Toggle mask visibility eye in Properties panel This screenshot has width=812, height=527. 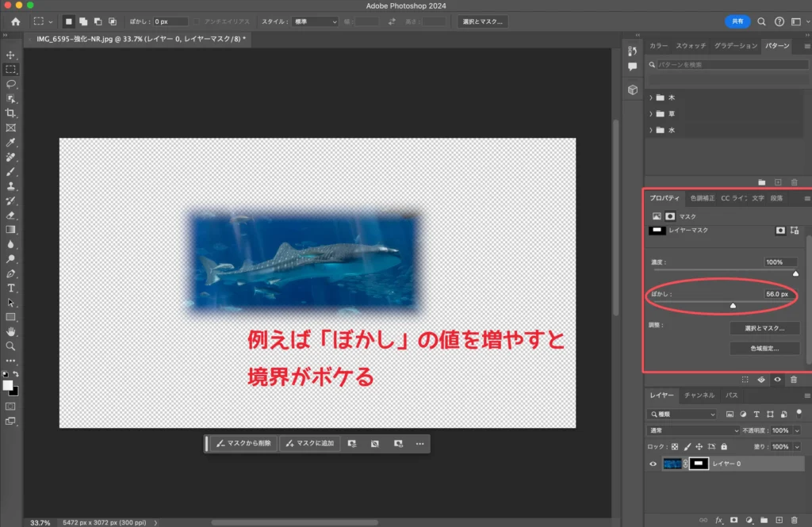click(x=777, y=380)
